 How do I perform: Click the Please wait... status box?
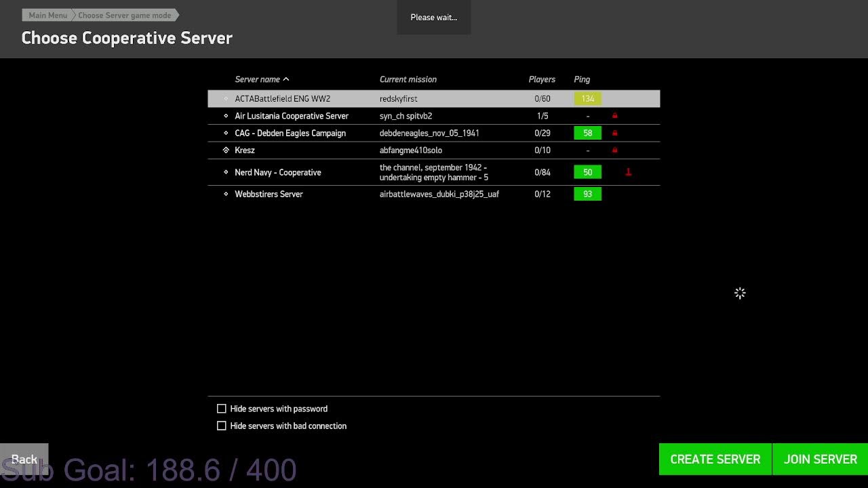coord(434,17)
